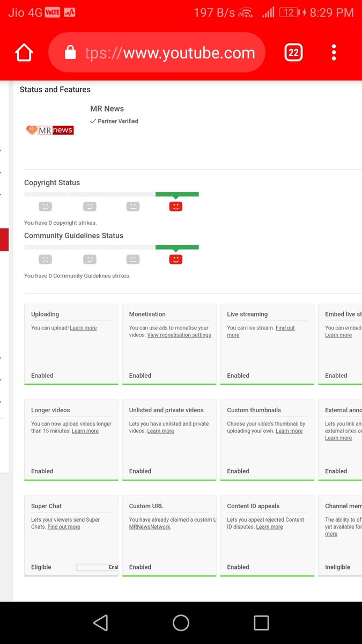Image resolution: width=362 pixels, height=644 pixels.
Task: Open the browser three-dot menu
Action: click(334, 53)
